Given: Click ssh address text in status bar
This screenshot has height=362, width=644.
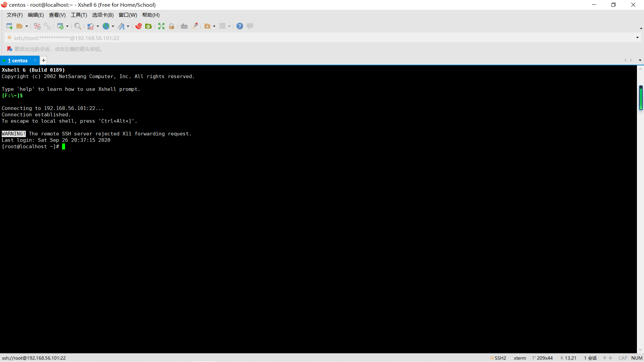Looking at the screenshot, I should pyautogui.click(x=34, y=358).
